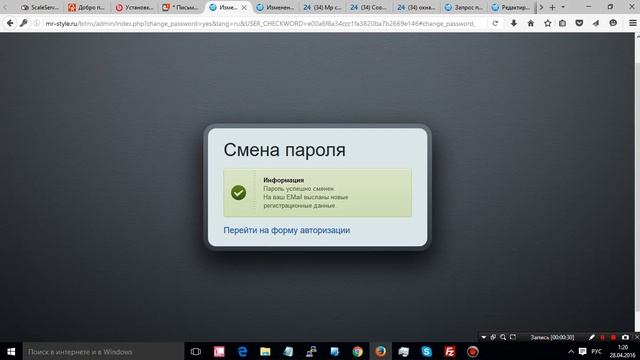Image resolution: width=640 pixels, height=360 pixels.
Task: Switch to '(34) Соо...' tab
Action: (x=369, y=7)
